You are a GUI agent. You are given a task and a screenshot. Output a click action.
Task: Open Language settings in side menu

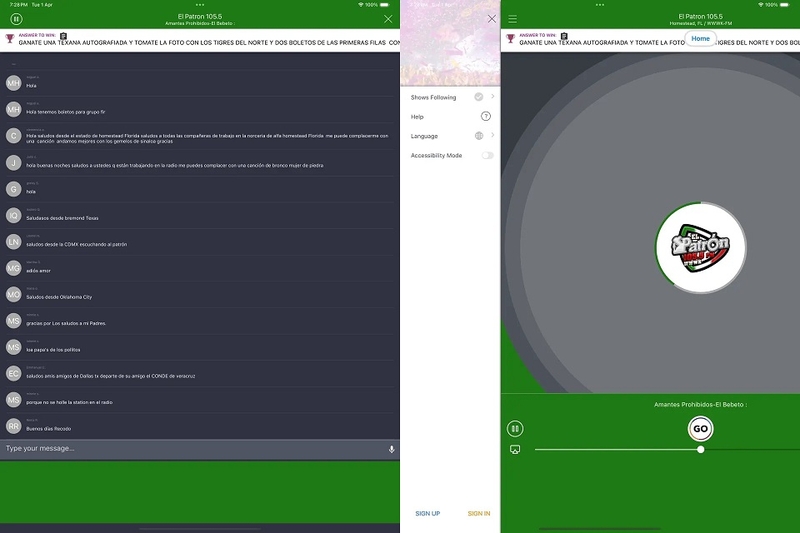pos(452,136)
